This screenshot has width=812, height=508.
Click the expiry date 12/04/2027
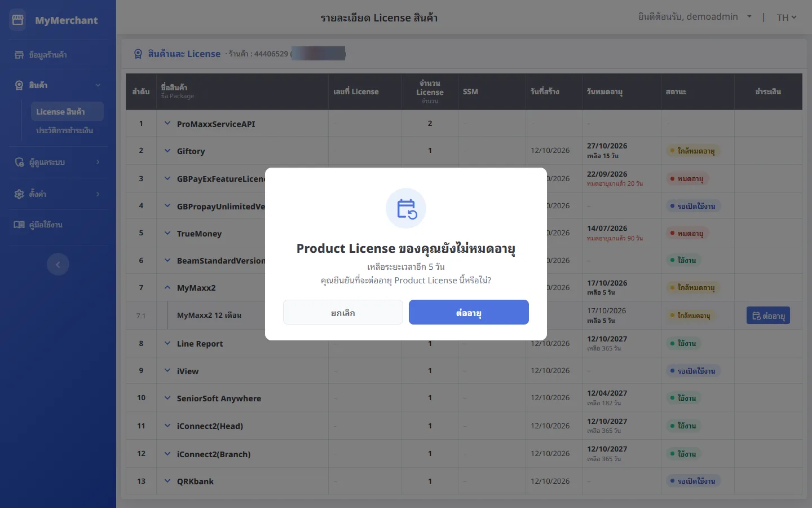[607, 393]
